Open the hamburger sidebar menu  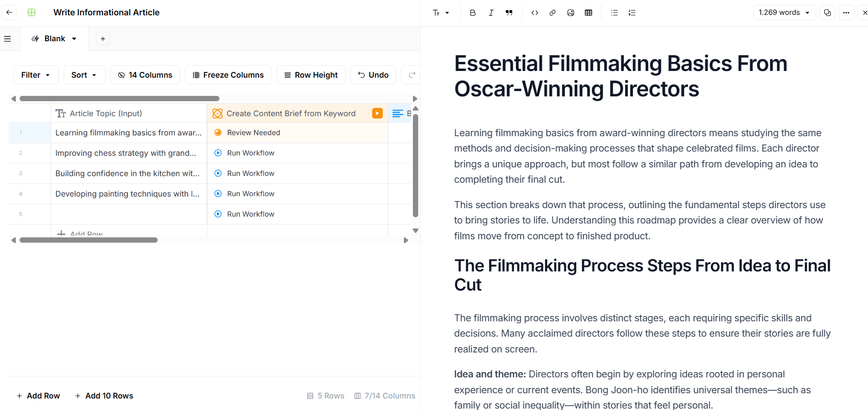click(x=8, y=39)
